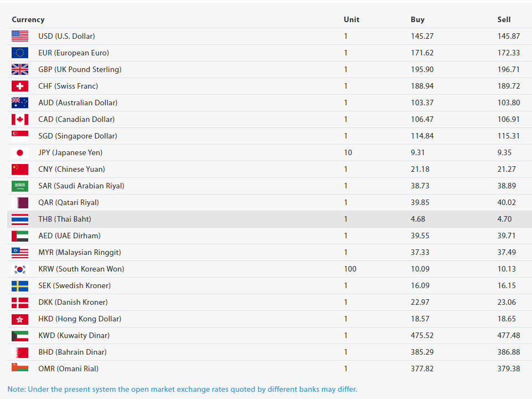The image size is (532, 399).
Task: Click the open market rates note text
Action: click(x=182, y=388)
